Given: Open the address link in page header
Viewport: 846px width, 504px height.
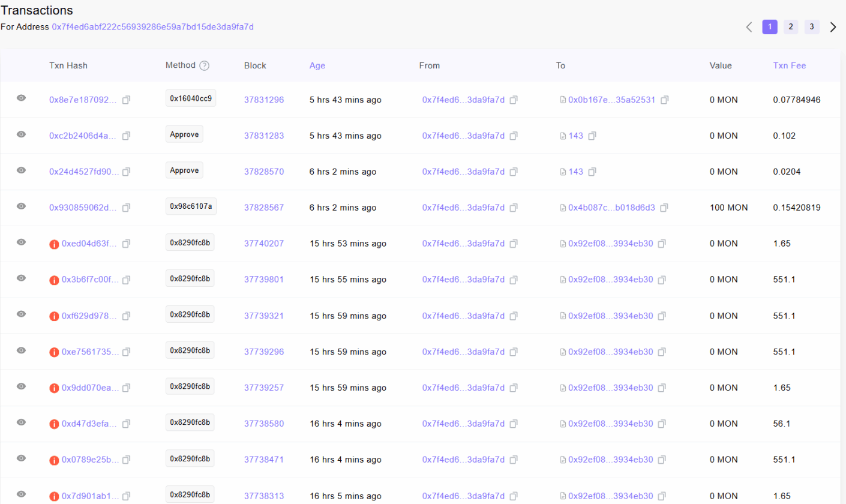Looking at the screenshot, I should [153, 27].
